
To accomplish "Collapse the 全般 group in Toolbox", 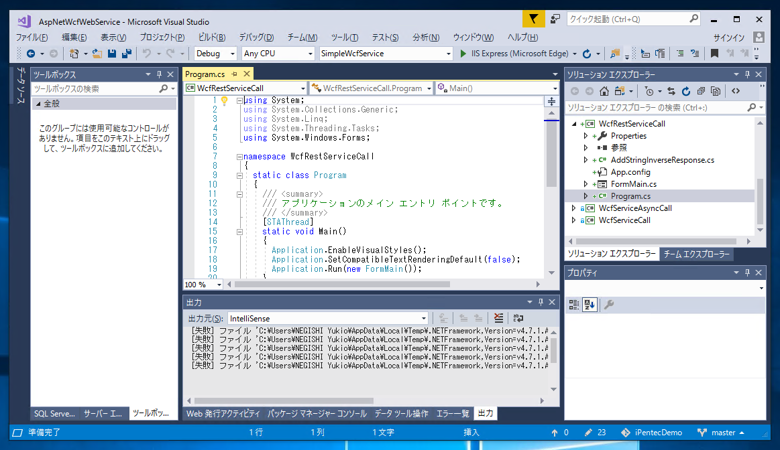I will click(38, 104).
